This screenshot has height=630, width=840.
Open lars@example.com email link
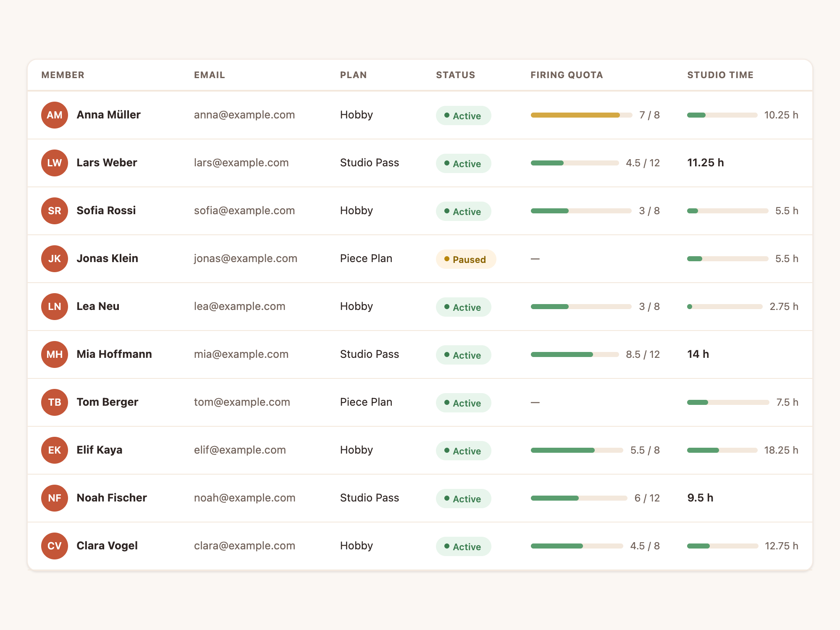pos(241,163)
